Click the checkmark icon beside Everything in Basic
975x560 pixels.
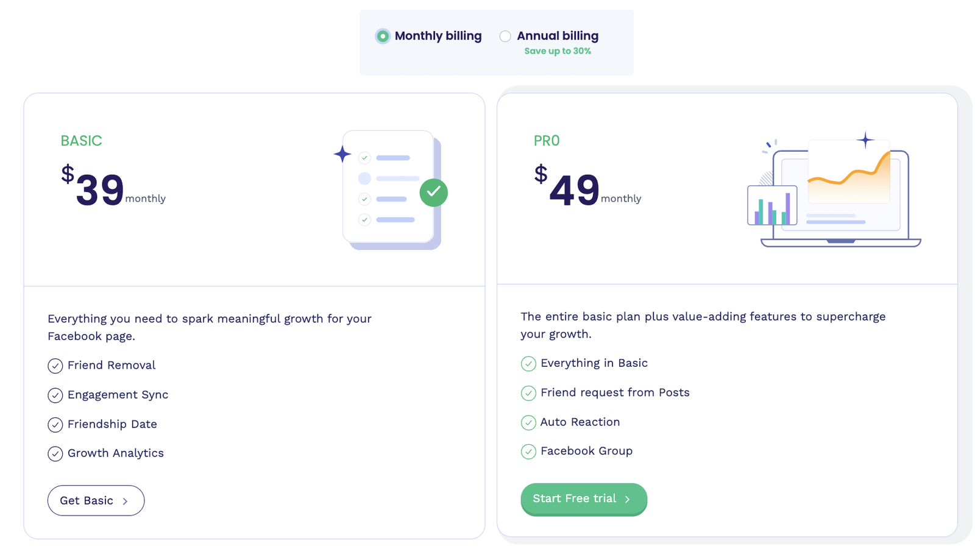tap(528, 364)
